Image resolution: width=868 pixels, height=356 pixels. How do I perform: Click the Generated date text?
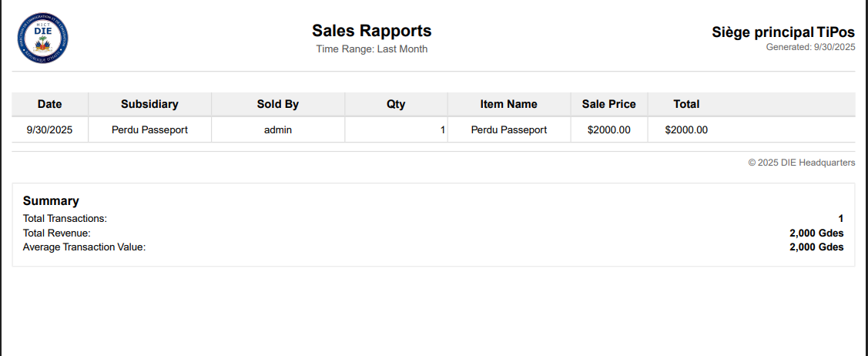click(810, 47)
